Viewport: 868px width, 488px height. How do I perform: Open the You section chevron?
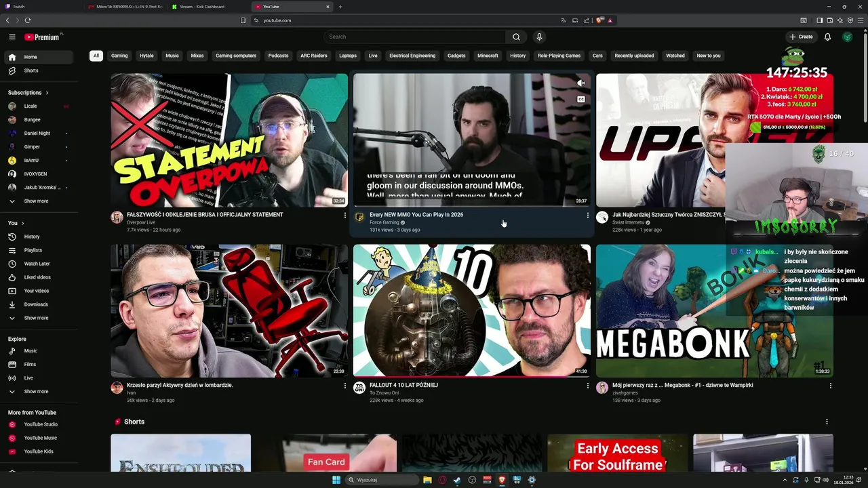point(22,223)
